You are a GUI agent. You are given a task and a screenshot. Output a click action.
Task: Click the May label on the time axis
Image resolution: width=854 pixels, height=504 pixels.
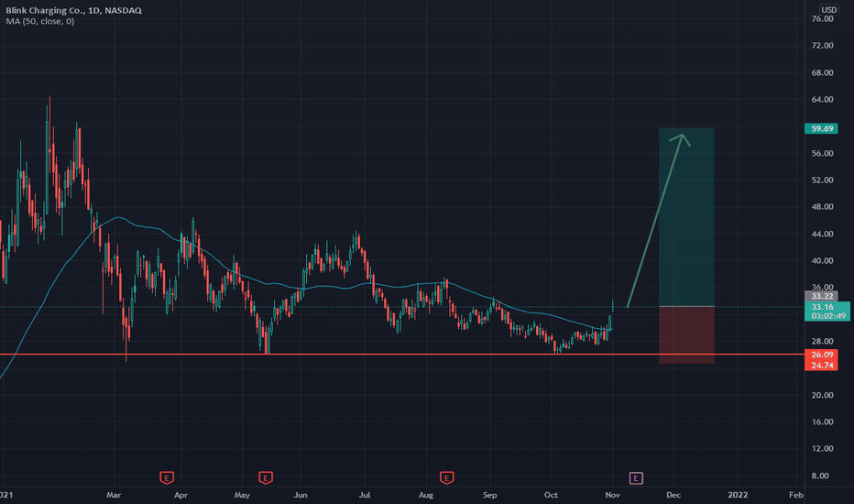tap(242, 495)
